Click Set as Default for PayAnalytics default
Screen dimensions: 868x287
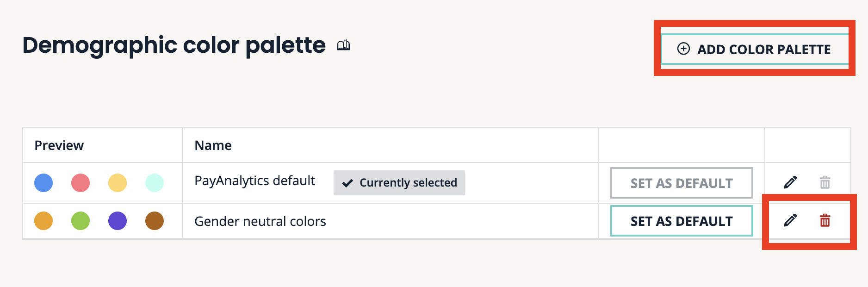pyautogui.click(x=681, y=183)
